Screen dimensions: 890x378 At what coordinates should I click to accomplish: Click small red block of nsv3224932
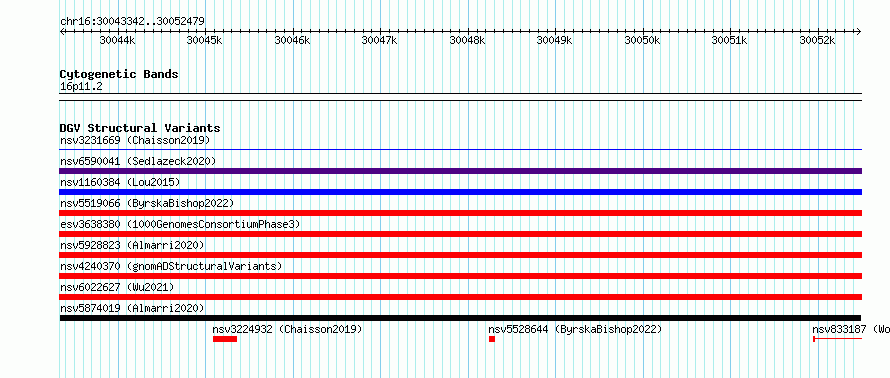pos(225,339)
